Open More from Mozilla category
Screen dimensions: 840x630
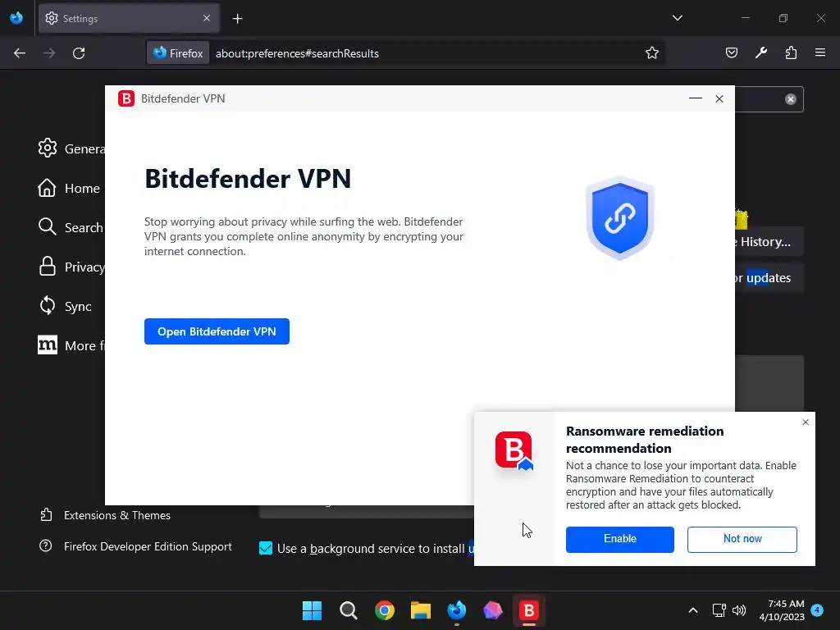tap(71, 345)
